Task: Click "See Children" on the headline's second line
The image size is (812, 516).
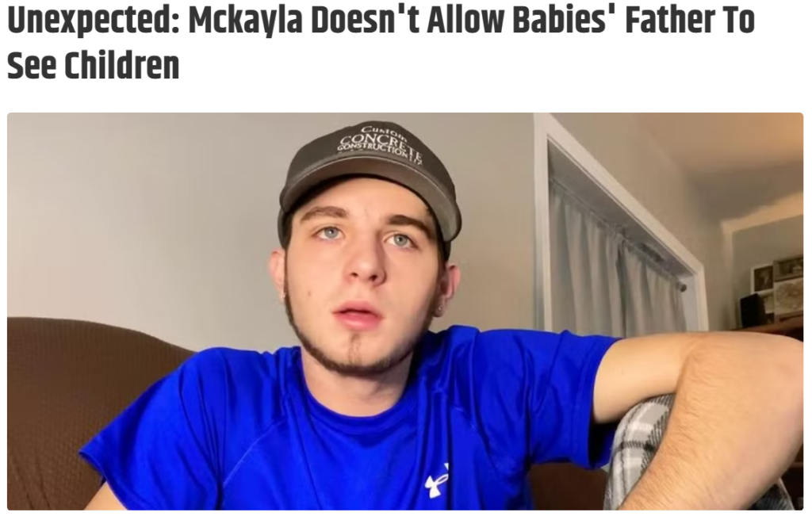Action: (x=94, y=66)
